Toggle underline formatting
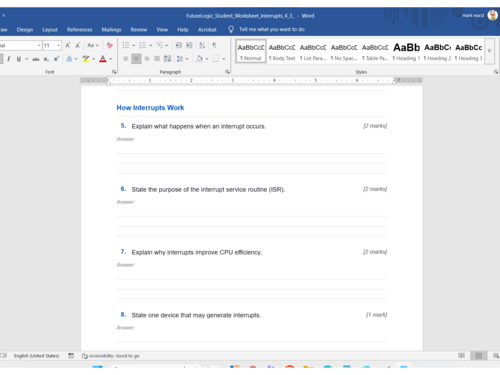This screenshot has width=500, height=375. pos(19,59)
